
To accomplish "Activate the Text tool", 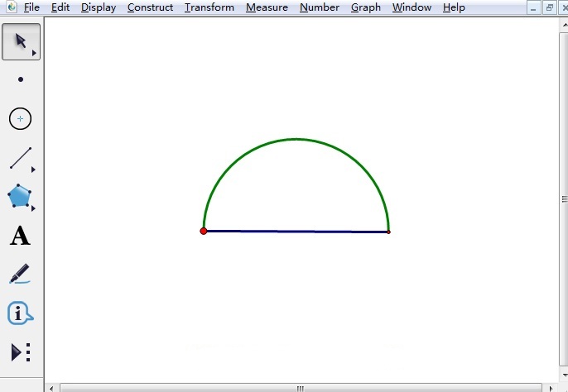I will (x=20, y=236).
